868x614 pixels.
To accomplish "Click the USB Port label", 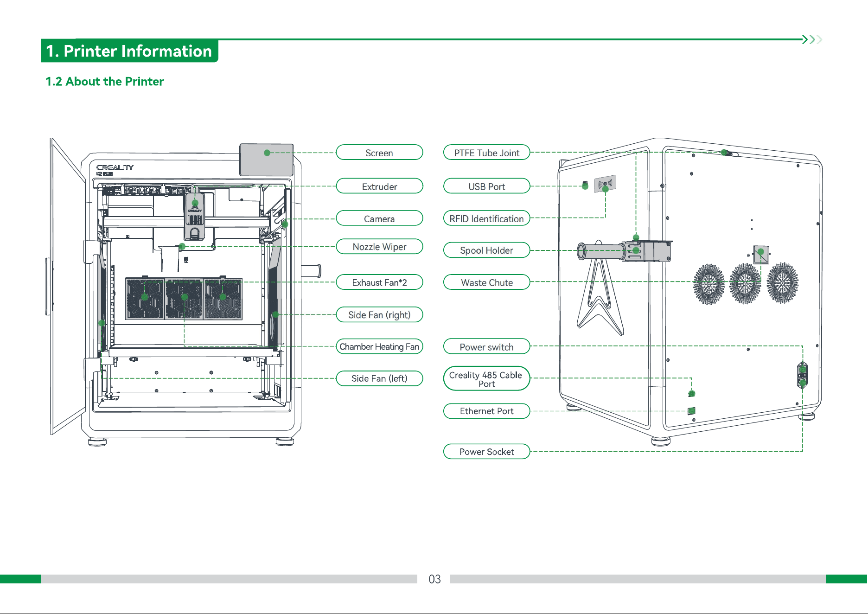I will tap(486, 186).
